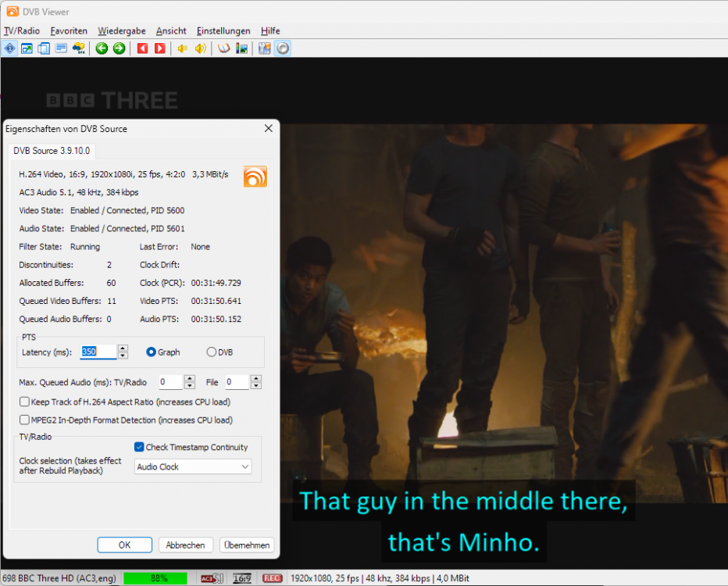Click the green right arrow toolbar button
Viewport: 728px width, 586px height.
(x=120, y=48)
